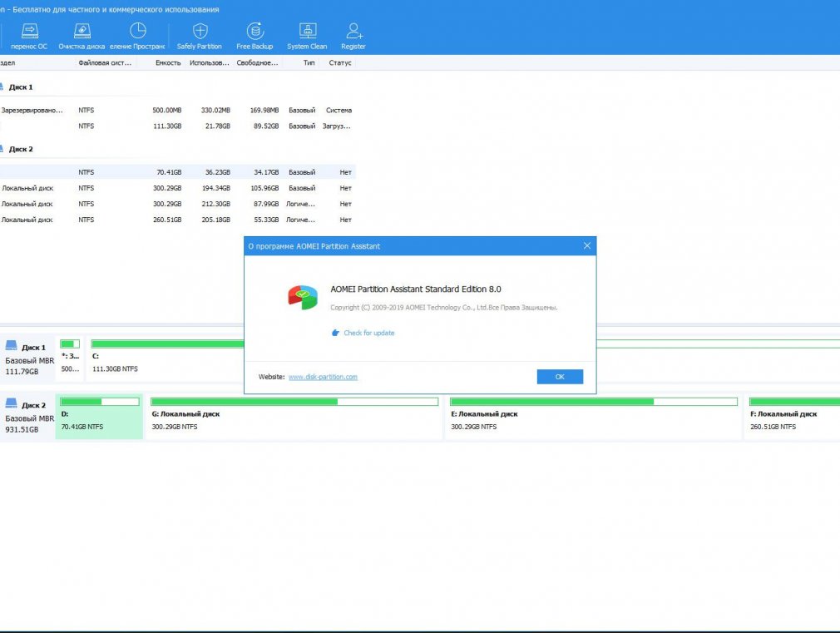
Task: Select the C: 111.30GB partition block
Action: tap(165, 359)
